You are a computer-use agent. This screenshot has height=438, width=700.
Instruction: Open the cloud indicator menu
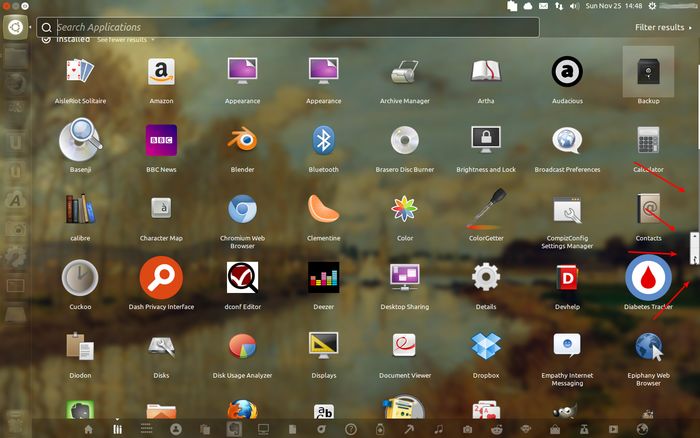(528, 6)
